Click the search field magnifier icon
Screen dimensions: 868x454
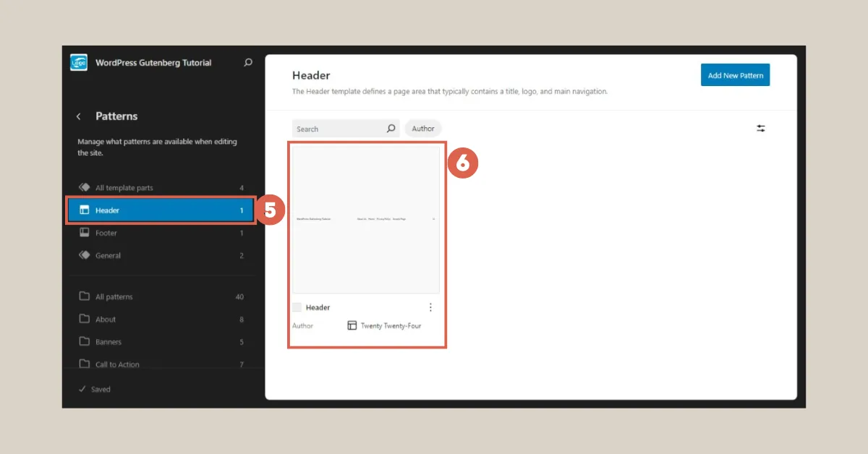pyautogui.click(x=391, y=129)
